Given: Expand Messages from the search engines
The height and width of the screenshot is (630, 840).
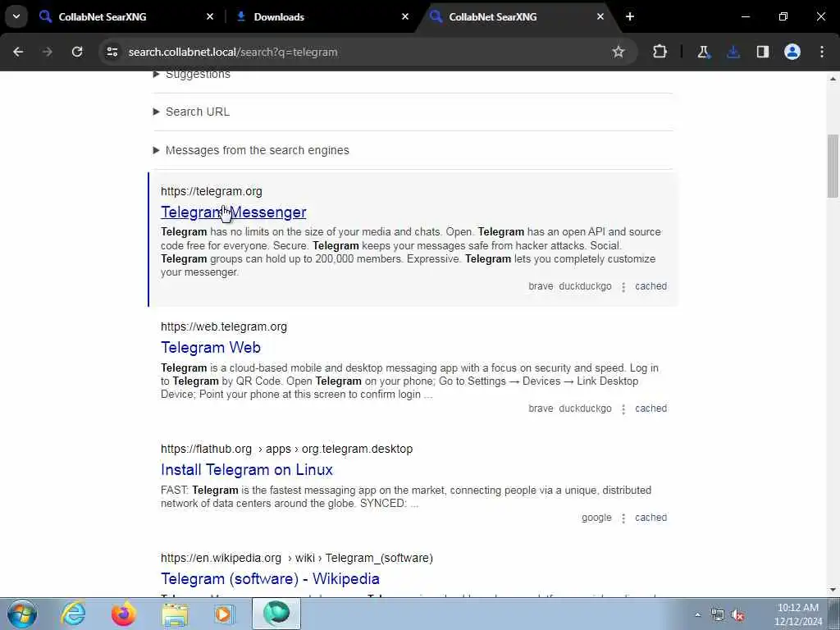Looking at the screenshot, I should [x=251, y=151].
